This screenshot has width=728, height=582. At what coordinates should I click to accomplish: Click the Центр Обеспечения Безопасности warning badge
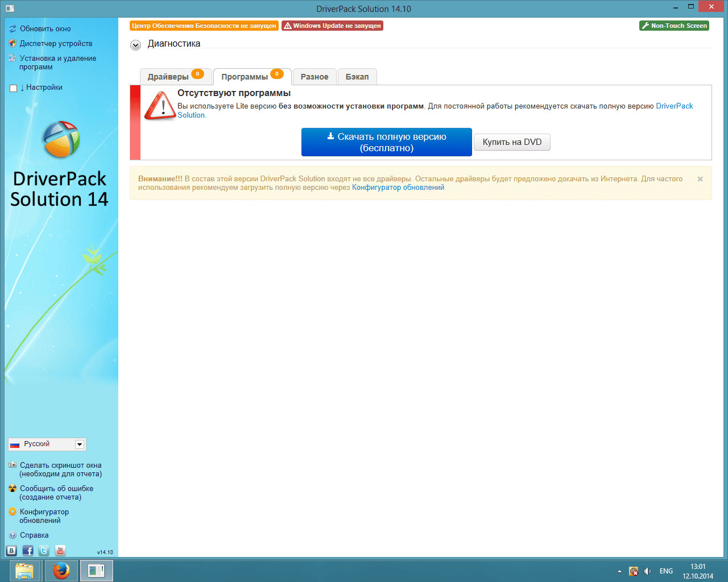tap(204, 26)
